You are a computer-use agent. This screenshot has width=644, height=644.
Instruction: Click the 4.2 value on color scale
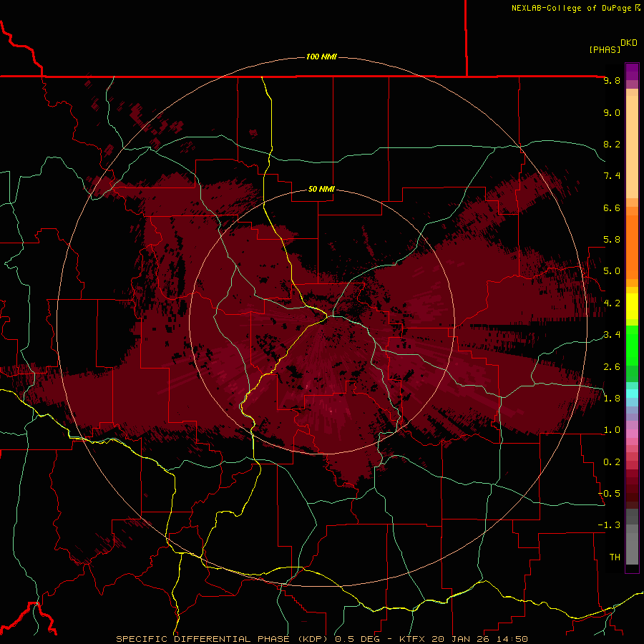coord(612,303)
